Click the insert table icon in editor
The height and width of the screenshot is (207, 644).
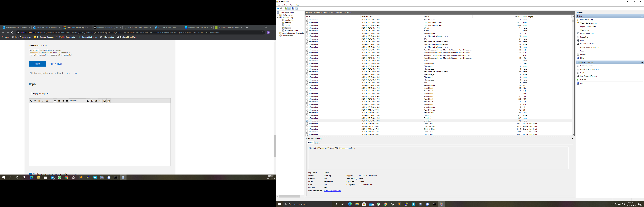tap(109, 101)
